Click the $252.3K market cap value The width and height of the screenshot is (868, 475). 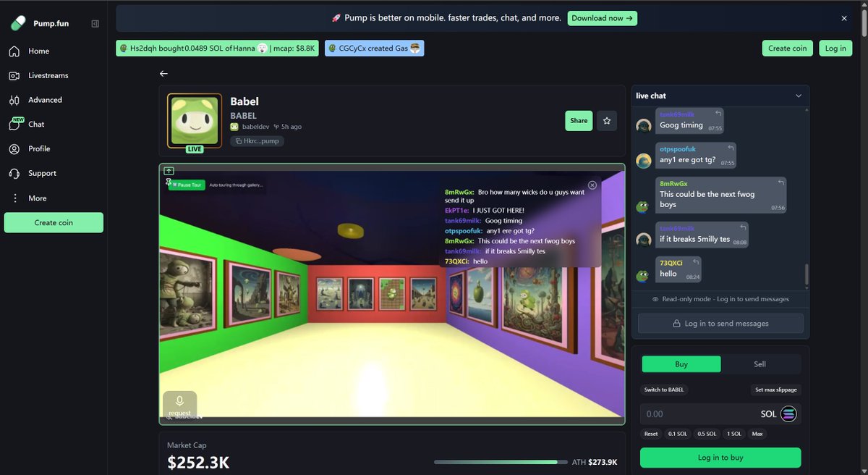(x=197, y=463)
